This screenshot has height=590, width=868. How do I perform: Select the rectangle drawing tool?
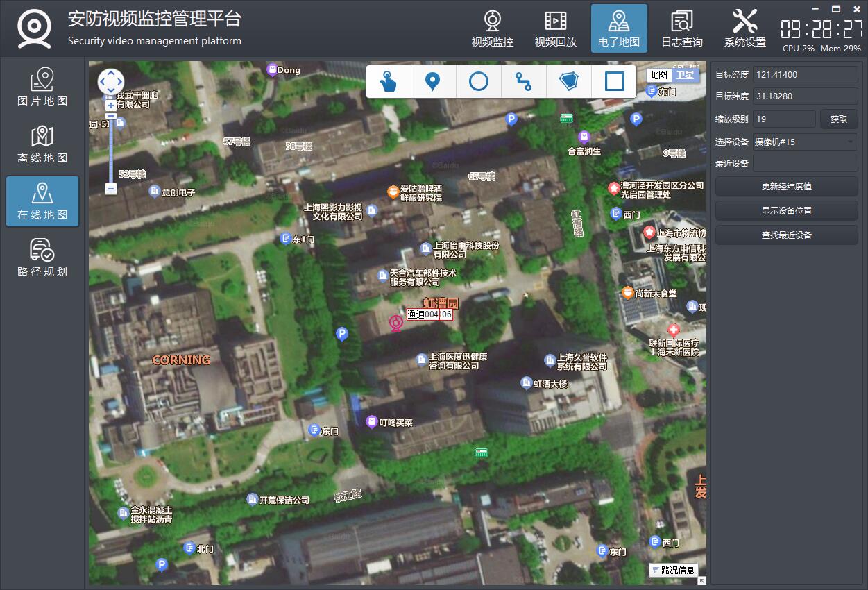(x=614, y=82)
